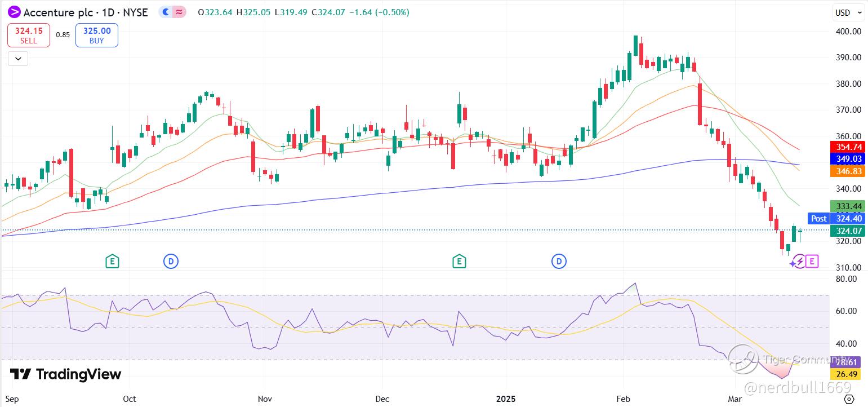This screenshot has height=407, width=868.
Task: Click the Accenture purple logo icon
Action: 14,12
